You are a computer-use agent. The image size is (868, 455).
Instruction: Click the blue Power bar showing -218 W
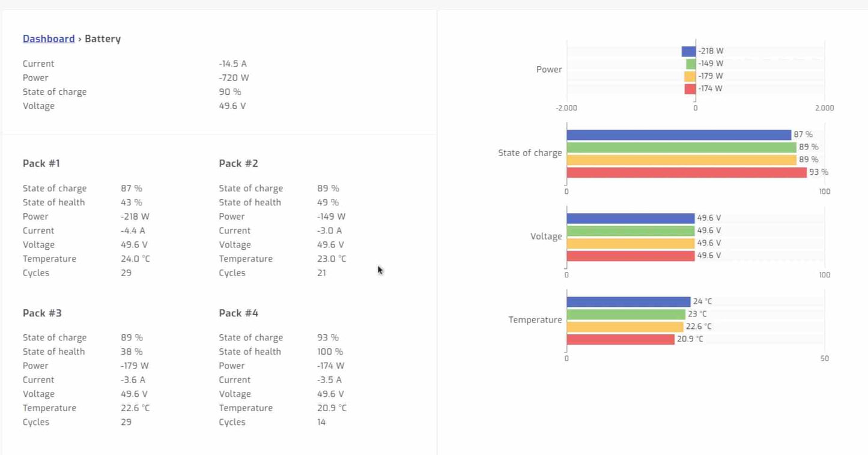coord(688,52)
